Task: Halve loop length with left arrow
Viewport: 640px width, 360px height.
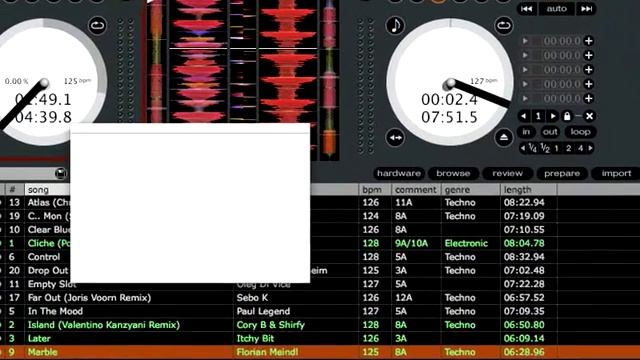Action: [x=522, y=148]
